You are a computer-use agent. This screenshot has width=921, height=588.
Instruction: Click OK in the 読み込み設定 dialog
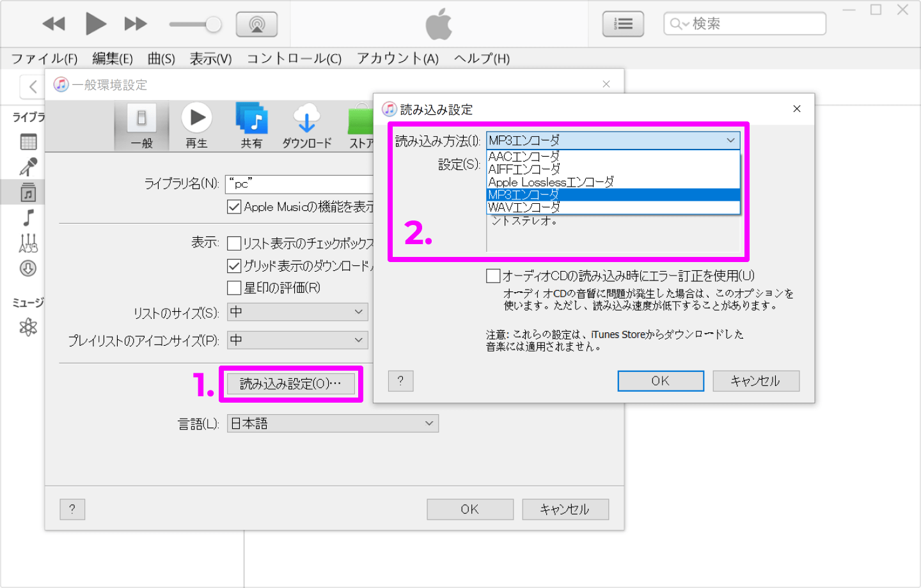(661, 381)
